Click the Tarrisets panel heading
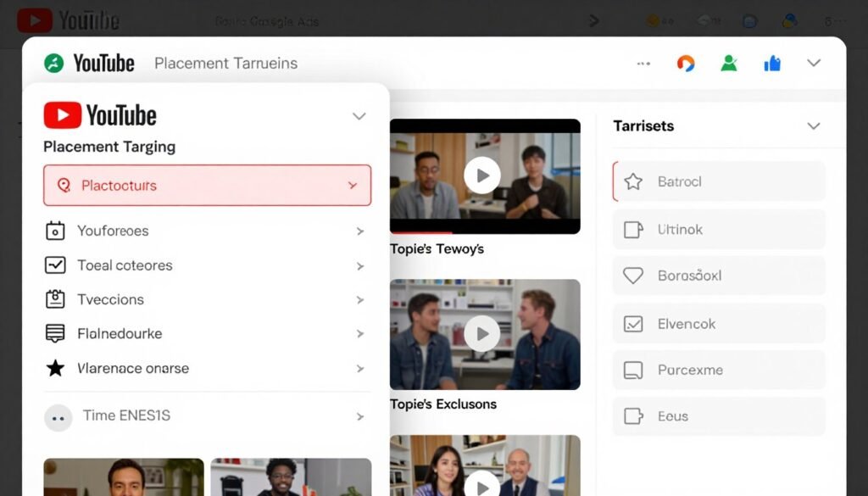 click(643, 125)
